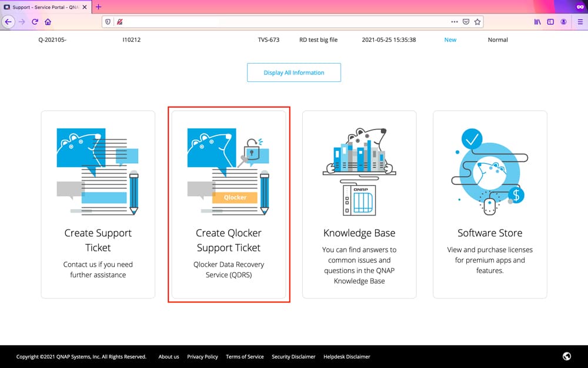Click the New status link in ticket row
Screen dimensions: 588x368
pos(450,40)
